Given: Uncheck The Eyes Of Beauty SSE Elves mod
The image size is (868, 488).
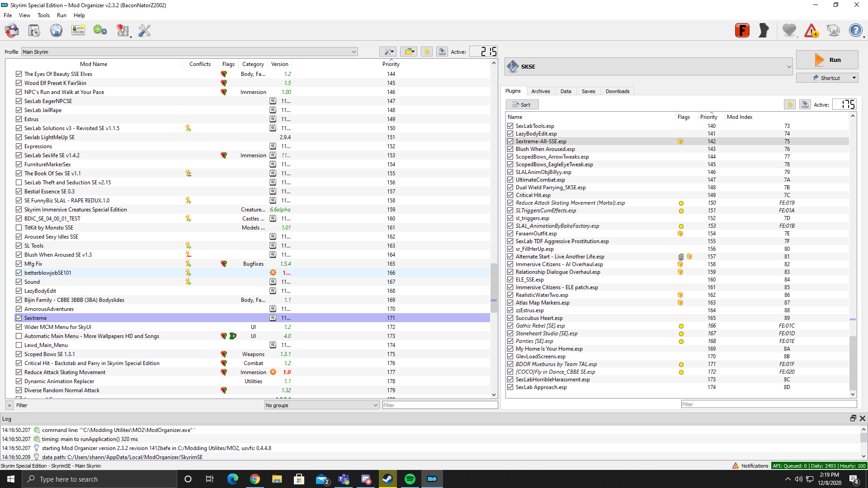Looking at the screenshot, I should pyautogui.click(x=19, y=74).
